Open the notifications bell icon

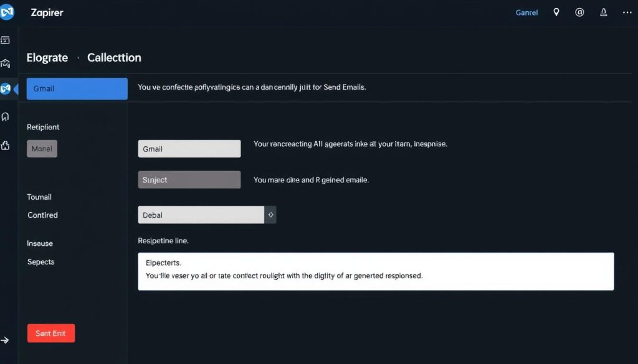click(603, 12)
